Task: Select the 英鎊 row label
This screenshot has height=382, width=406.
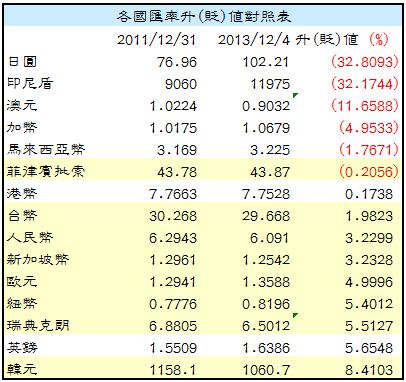Action: pyautogui.click(x=22, y=348)
